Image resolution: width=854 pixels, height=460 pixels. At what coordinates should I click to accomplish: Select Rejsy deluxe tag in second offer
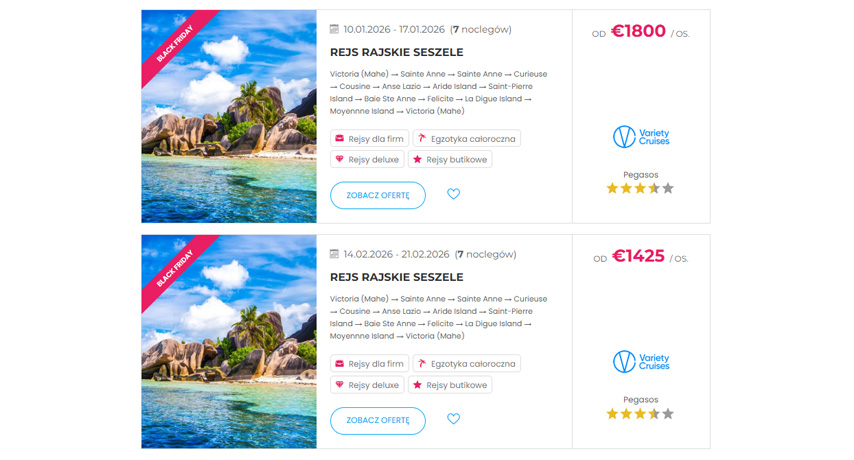tap(366, 384)
